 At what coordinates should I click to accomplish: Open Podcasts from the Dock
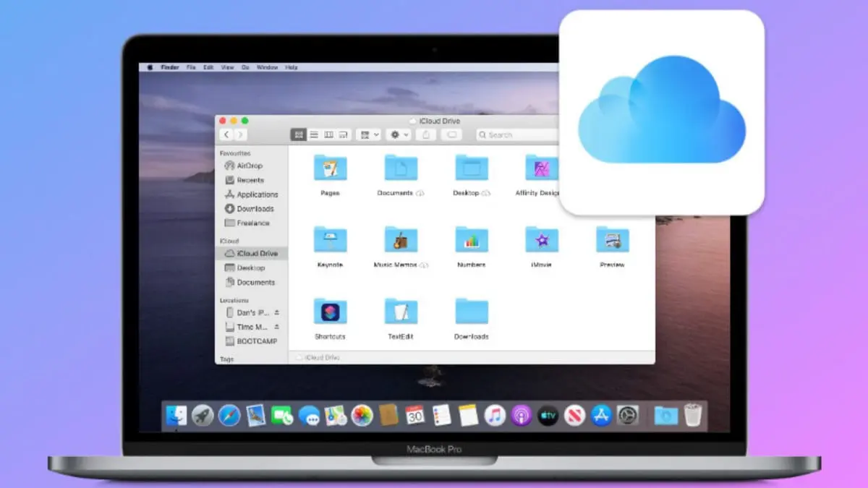click(521, 415)
